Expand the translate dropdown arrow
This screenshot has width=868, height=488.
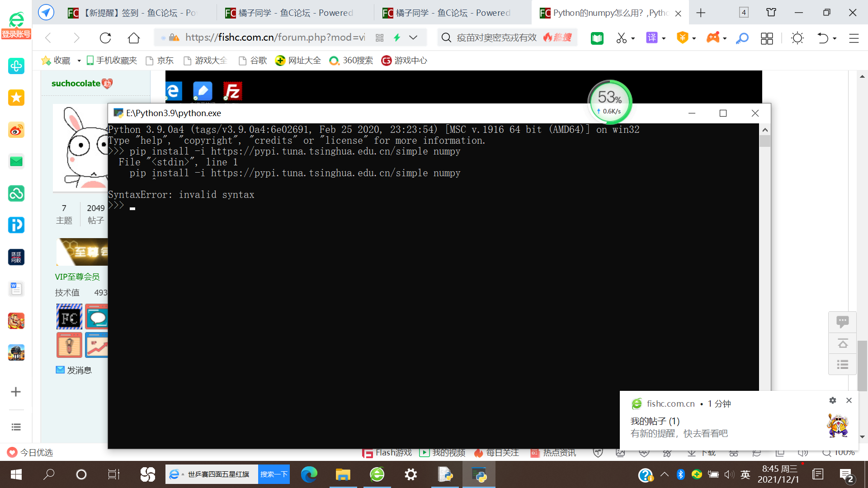664,38
